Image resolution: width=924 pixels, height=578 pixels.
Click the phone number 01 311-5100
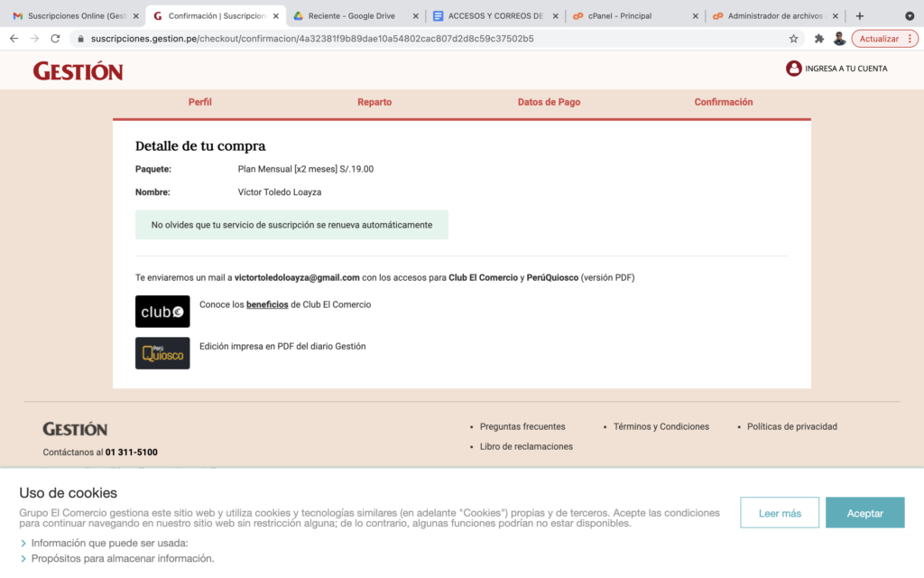(132, 452)
